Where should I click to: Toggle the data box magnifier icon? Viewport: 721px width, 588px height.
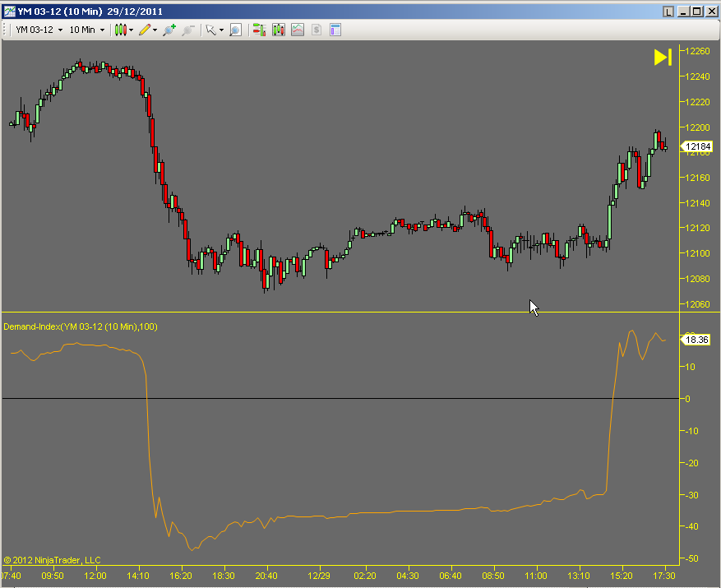point(235,30)
